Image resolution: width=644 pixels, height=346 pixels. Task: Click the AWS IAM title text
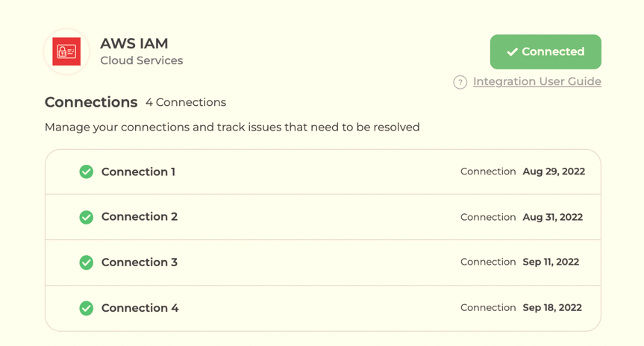coord(134,43)
